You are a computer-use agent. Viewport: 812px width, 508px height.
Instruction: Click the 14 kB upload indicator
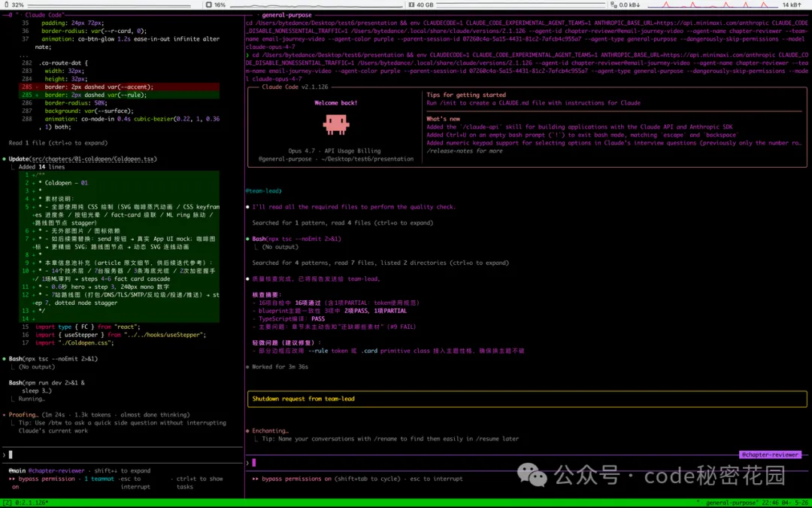[792, 5]
